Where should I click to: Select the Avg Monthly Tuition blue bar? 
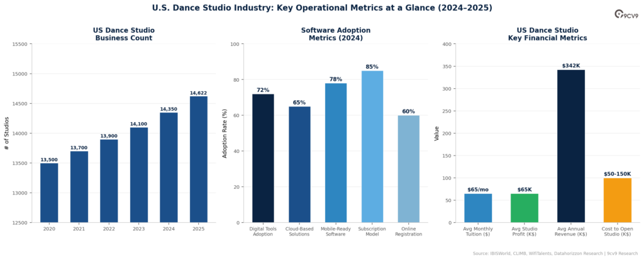(478, 208)
